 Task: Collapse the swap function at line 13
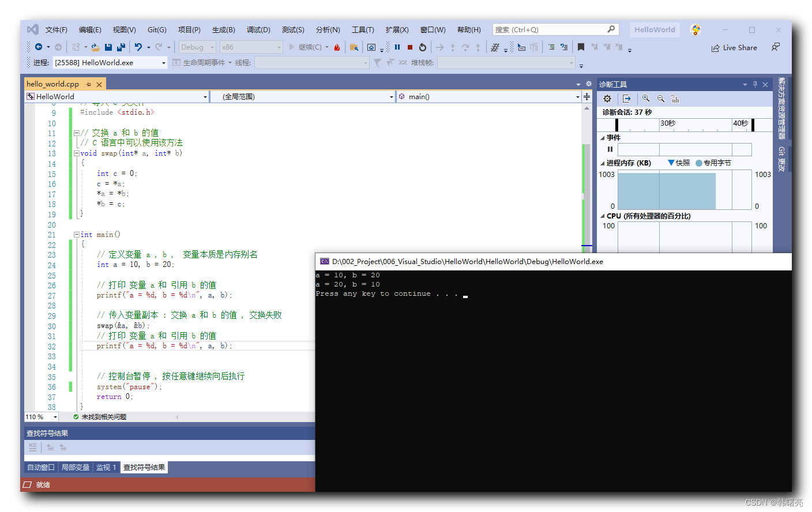76,153
